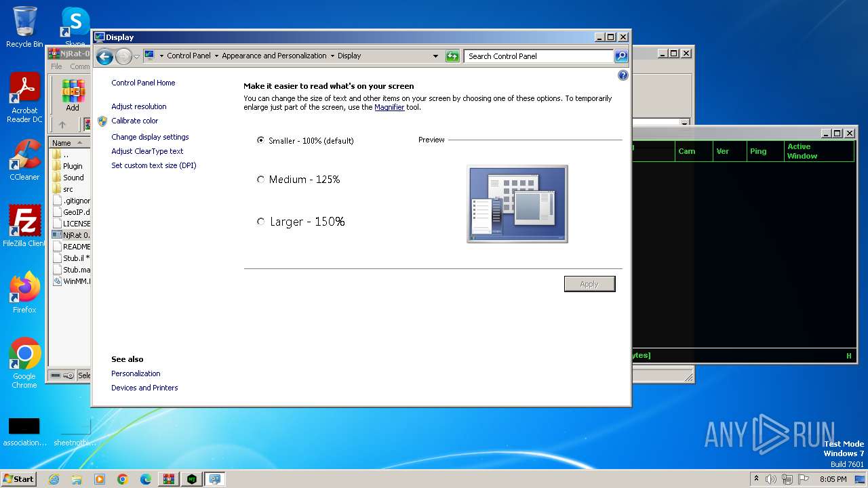
Task: Show hidden icons in the system tray
Action: pos(756,479)
